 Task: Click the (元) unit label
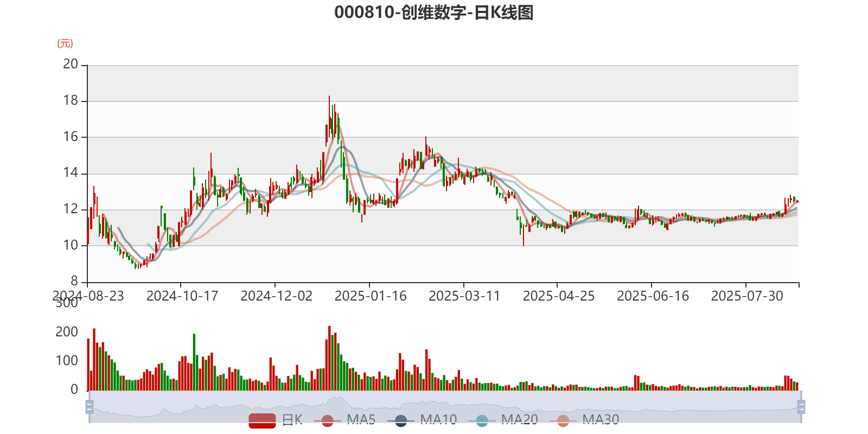click(x=65, y=43)
